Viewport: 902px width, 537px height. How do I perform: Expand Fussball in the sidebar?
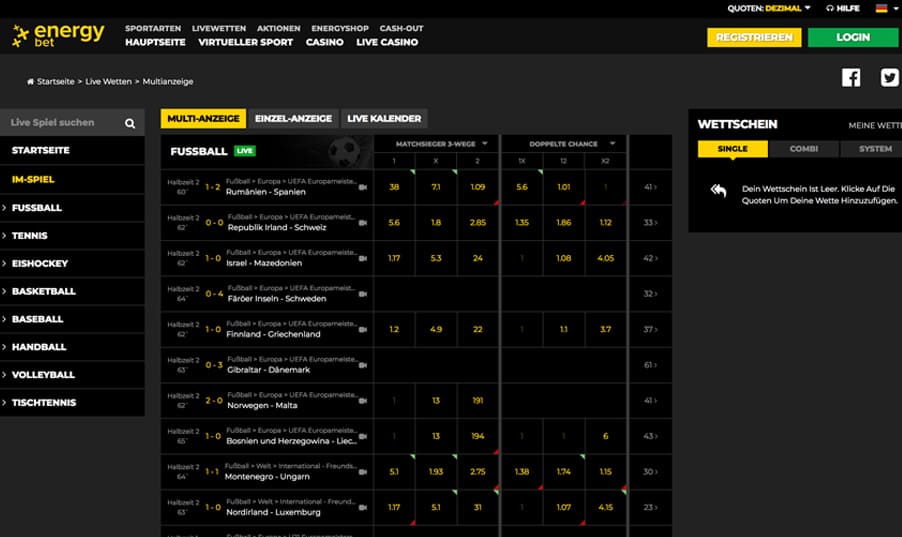pos(72,208)
